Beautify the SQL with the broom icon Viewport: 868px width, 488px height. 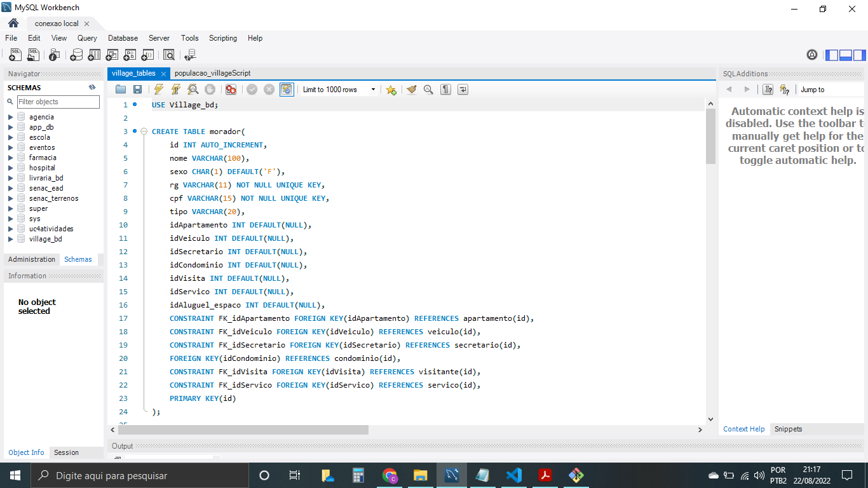(411, 89)
